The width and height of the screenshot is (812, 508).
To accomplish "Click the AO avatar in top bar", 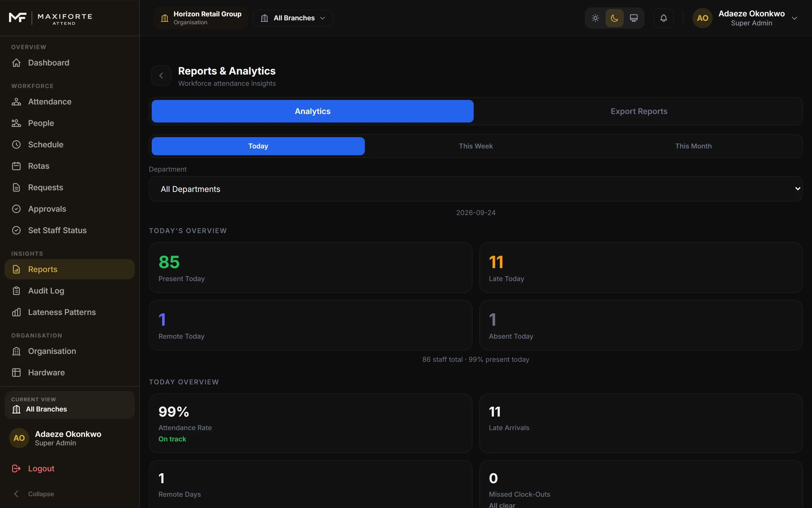I will [702, 18].
